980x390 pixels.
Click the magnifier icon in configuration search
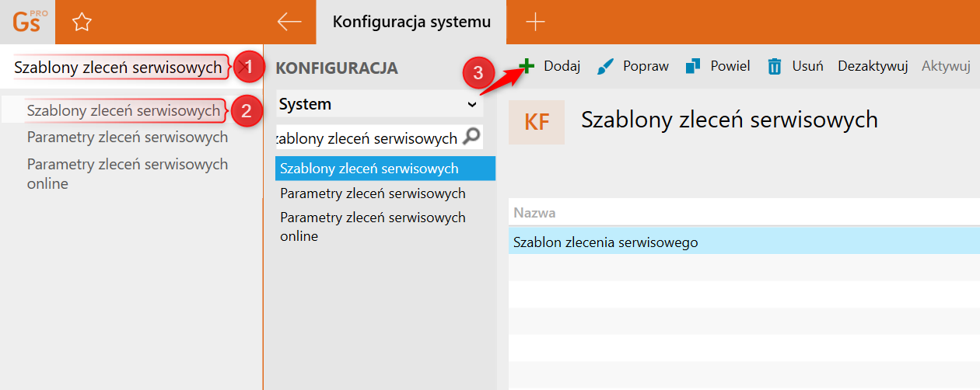[x=471, y=138]
